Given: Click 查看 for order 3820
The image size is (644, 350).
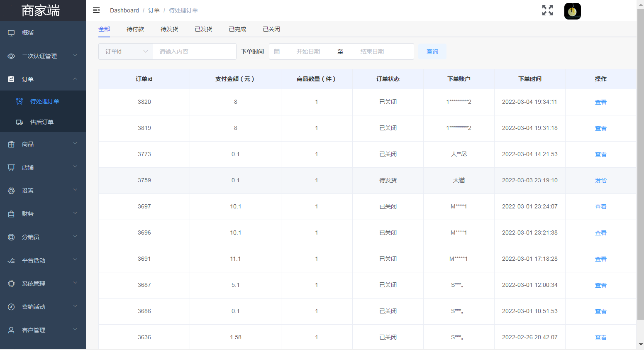Looking at the screenshot, I should coord(601,102).
